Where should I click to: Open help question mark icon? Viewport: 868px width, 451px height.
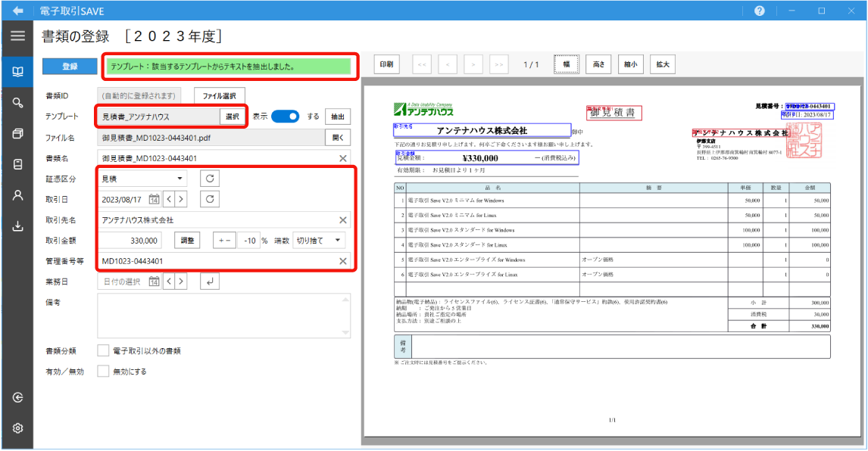pyautogui.click(x=759, y=11)
